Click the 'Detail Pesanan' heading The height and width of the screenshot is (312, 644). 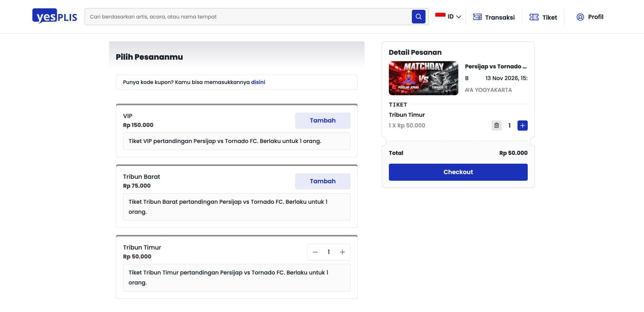click(x=415, y=52)
